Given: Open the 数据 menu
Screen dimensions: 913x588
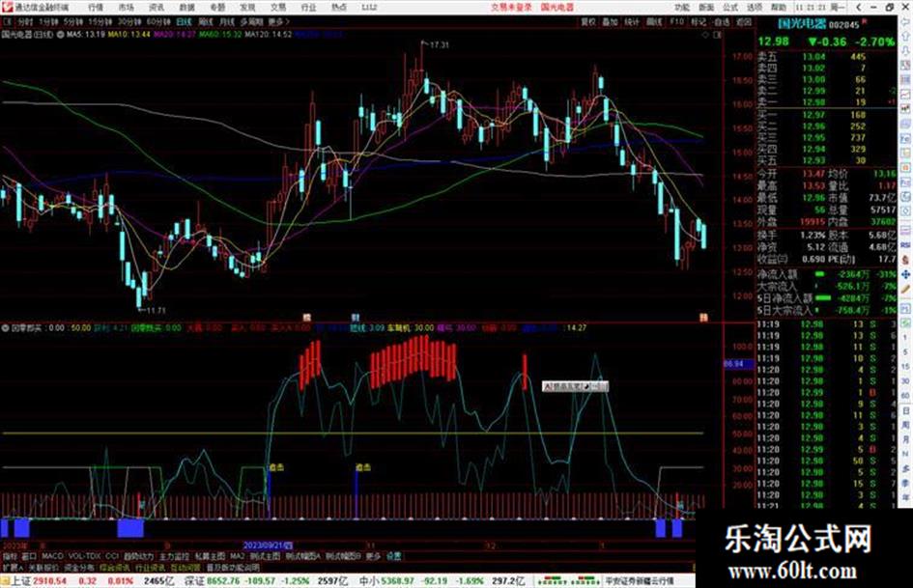Looking at the screenshot, I should tap(186, 8).
